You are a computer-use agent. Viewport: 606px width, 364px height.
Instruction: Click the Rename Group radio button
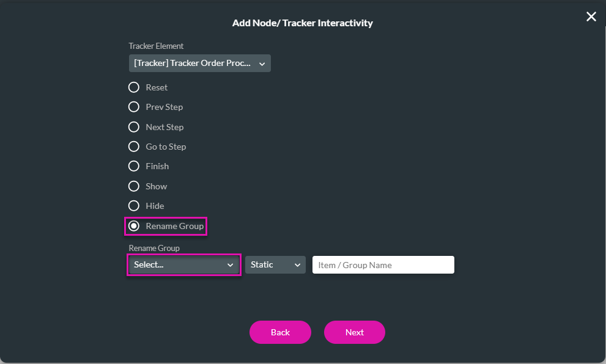134,226
